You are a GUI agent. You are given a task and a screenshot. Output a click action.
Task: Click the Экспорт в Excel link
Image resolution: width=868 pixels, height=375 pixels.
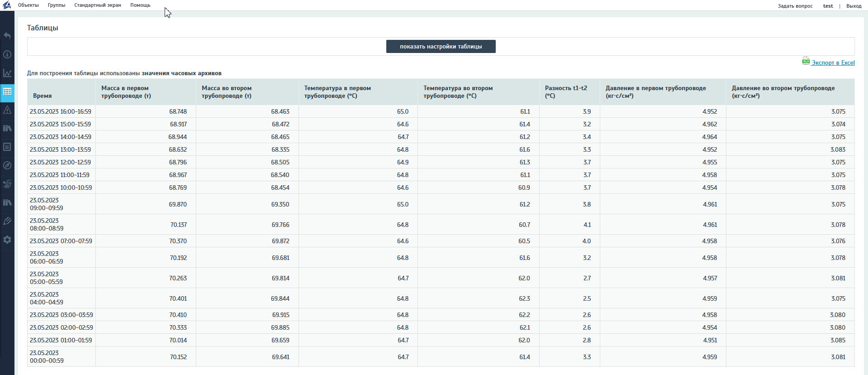point(833,63)
